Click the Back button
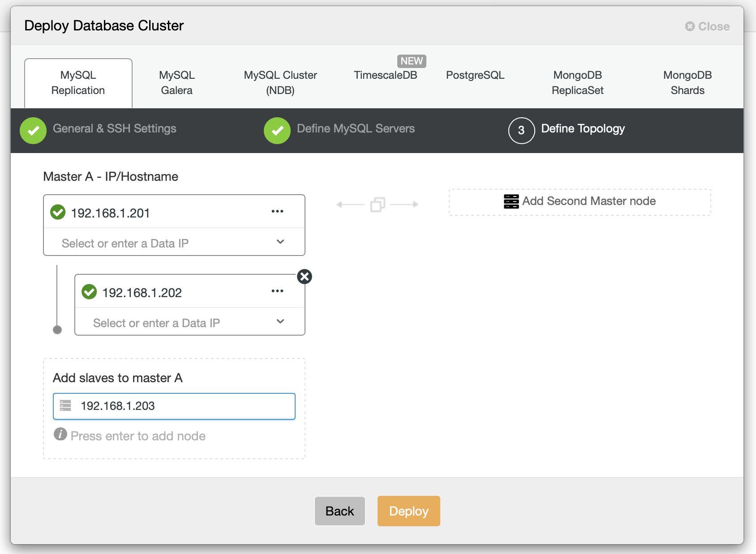756x554 pixels. (340, 511)
